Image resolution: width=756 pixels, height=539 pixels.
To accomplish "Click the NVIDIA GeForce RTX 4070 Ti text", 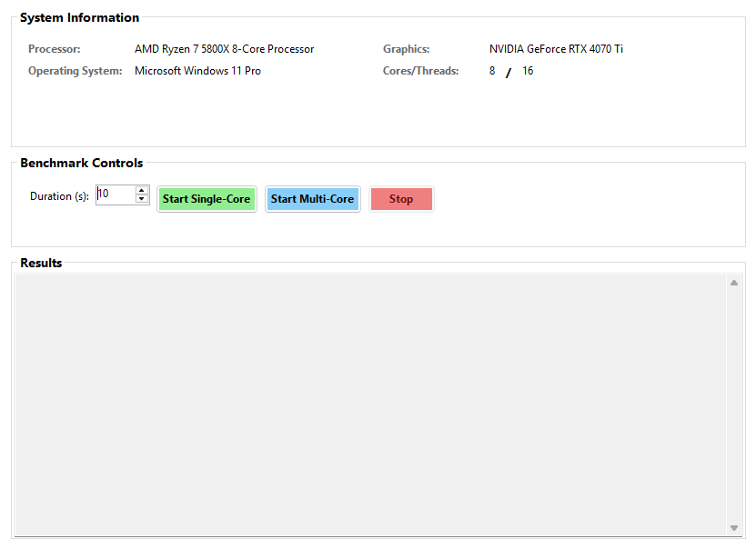I will [x=556, y=48].
